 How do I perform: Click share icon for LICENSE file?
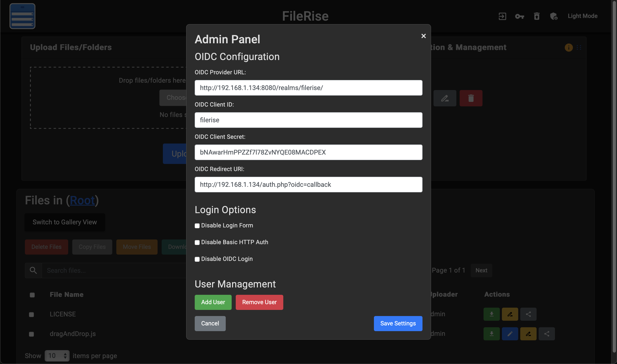(x=528, y=314)
